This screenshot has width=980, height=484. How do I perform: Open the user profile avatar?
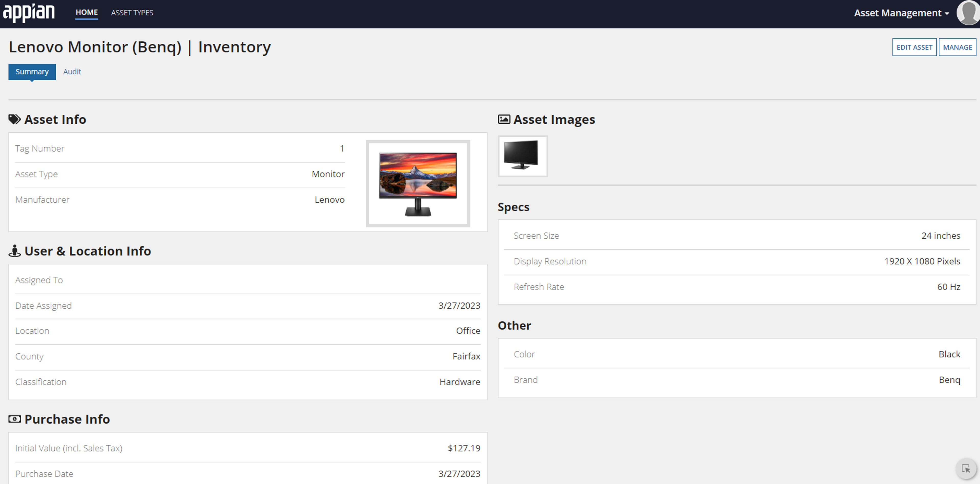pos(968,13)
